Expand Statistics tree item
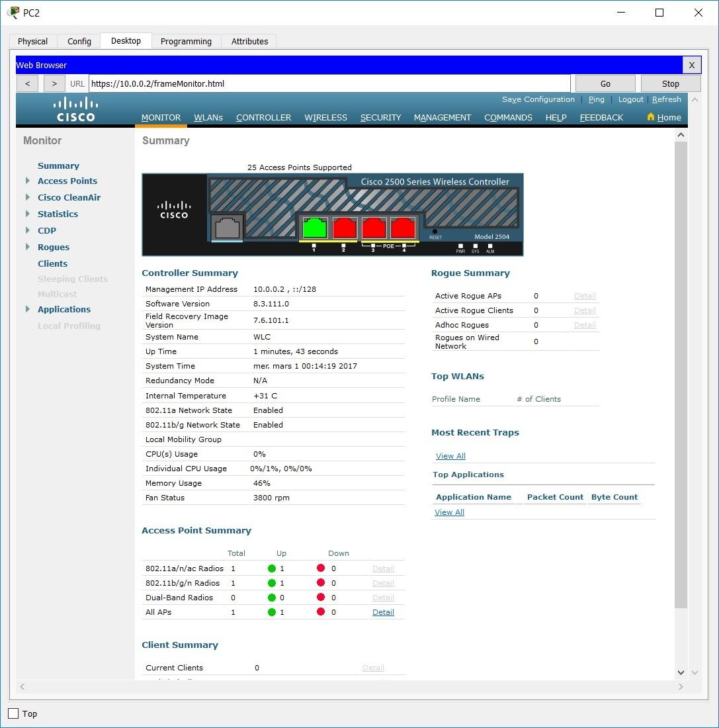 27,214
